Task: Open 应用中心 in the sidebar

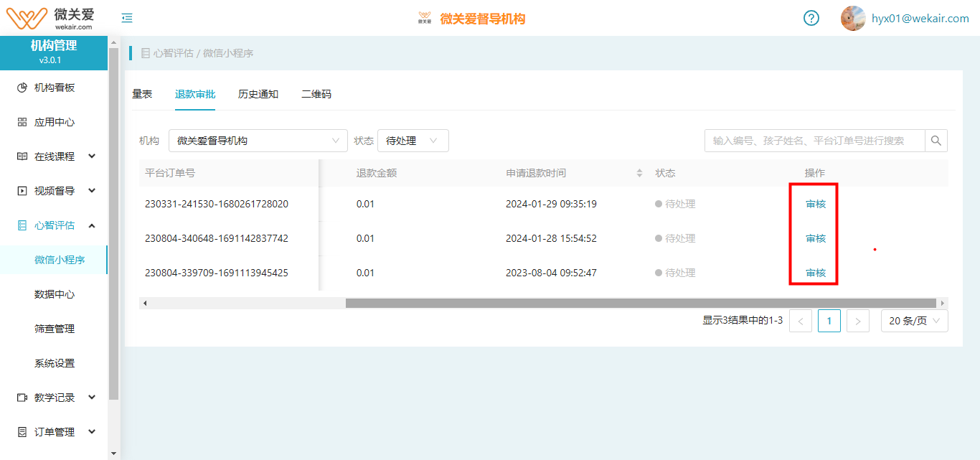Action: [55, 122]
